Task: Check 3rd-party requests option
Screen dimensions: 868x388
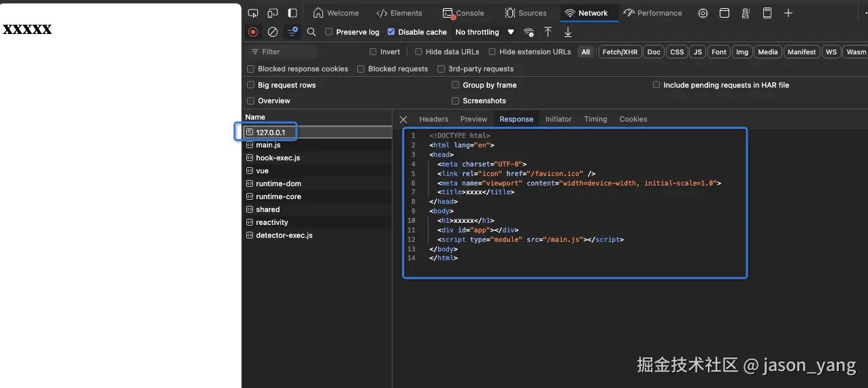Action: (441, 69)
